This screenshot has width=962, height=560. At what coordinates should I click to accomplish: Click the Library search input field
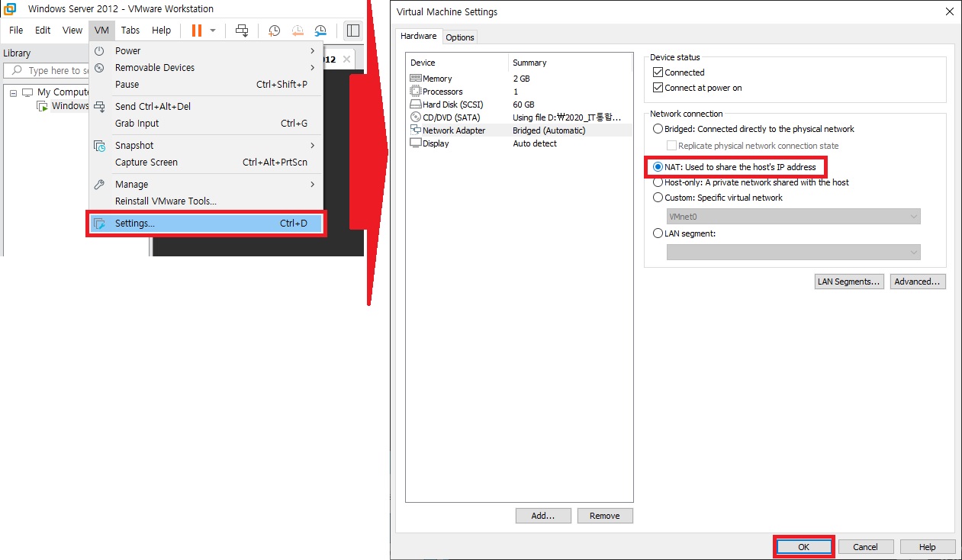46,70
